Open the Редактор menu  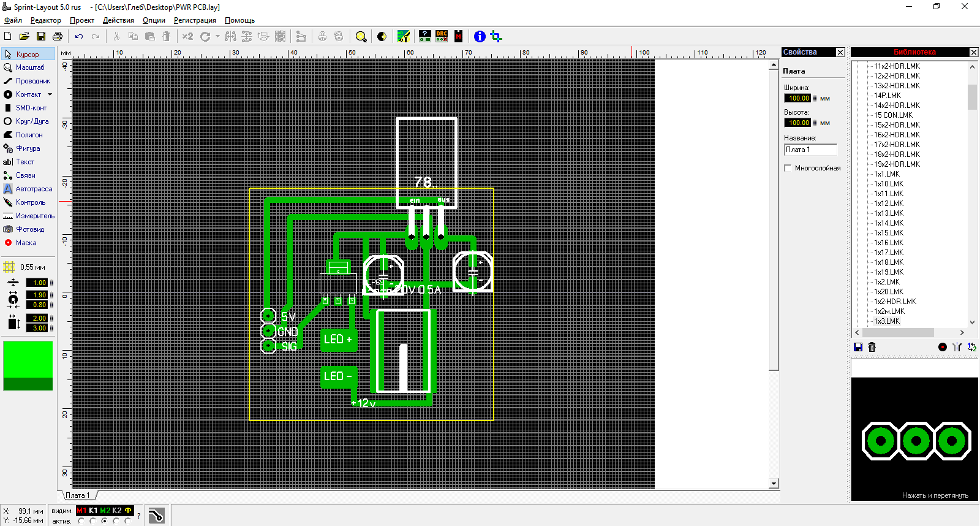coord(45,20)
